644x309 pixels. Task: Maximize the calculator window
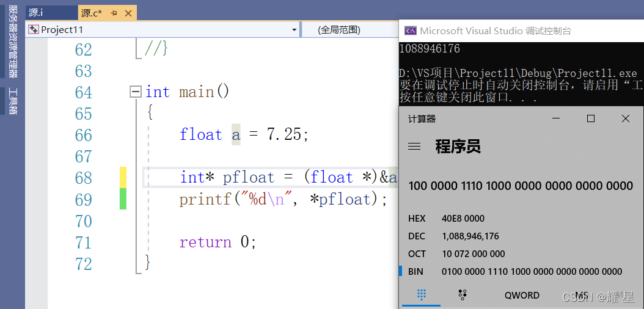tap(590, 119)
